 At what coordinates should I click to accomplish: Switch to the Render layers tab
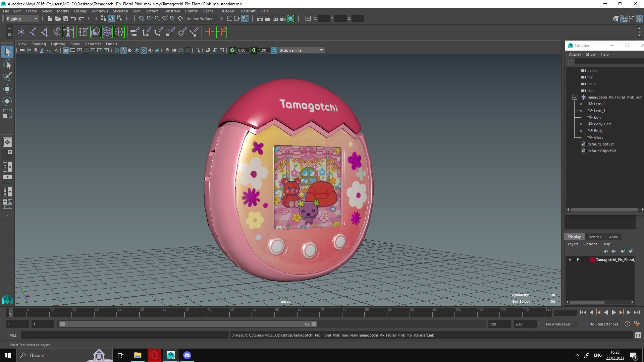click(x=595, y=237)
